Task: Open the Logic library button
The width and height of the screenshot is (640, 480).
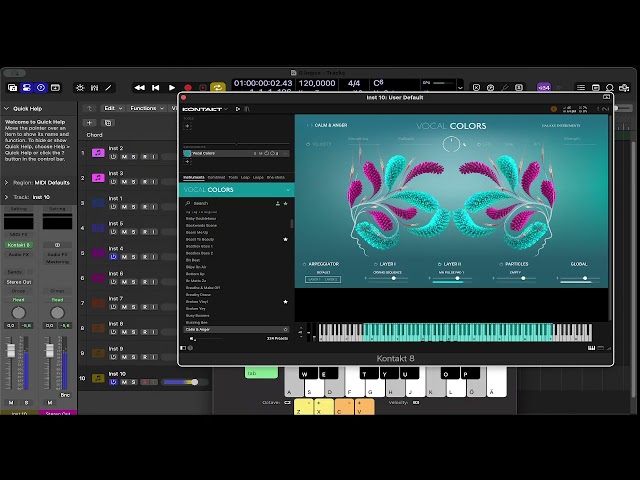Action: click(x=12, y=88)
